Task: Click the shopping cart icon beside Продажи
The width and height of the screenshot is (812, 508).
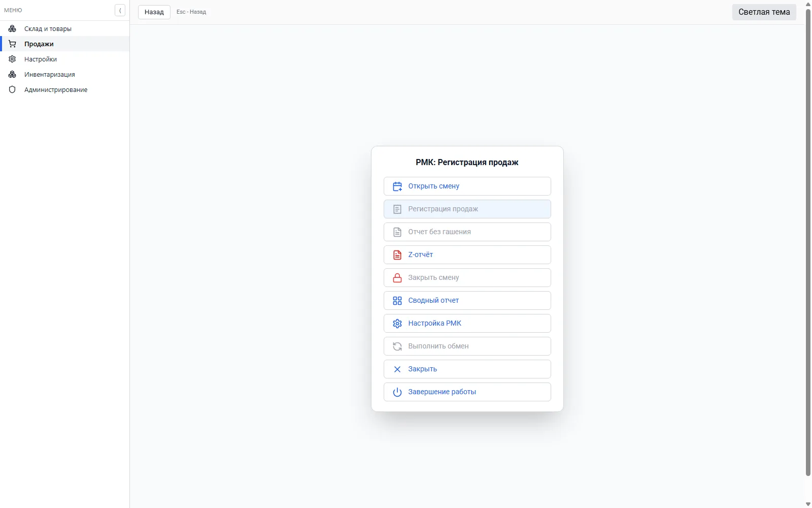Action: pyautogui.click(x=12, y=44)
